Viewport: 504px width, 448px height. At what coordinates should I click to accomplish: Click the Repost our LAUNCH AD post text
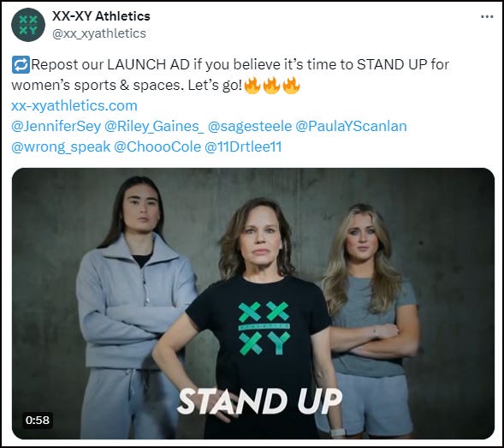[x=230, y=75]
